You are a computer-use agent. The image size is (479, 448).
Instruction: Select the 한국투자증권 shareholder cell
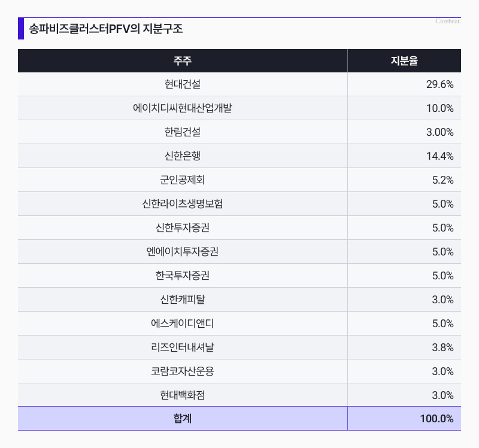click(x=183, y=276)
